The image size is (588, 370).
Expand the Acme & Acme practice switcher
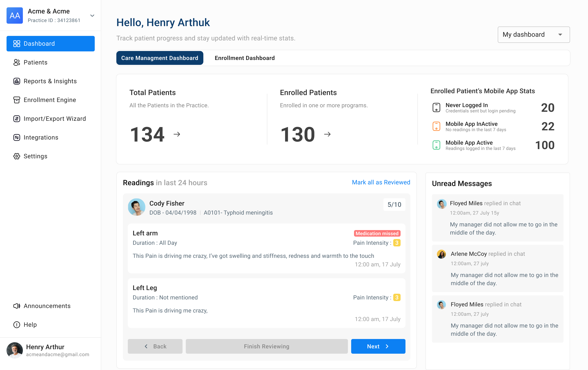[x=92, y=15]
